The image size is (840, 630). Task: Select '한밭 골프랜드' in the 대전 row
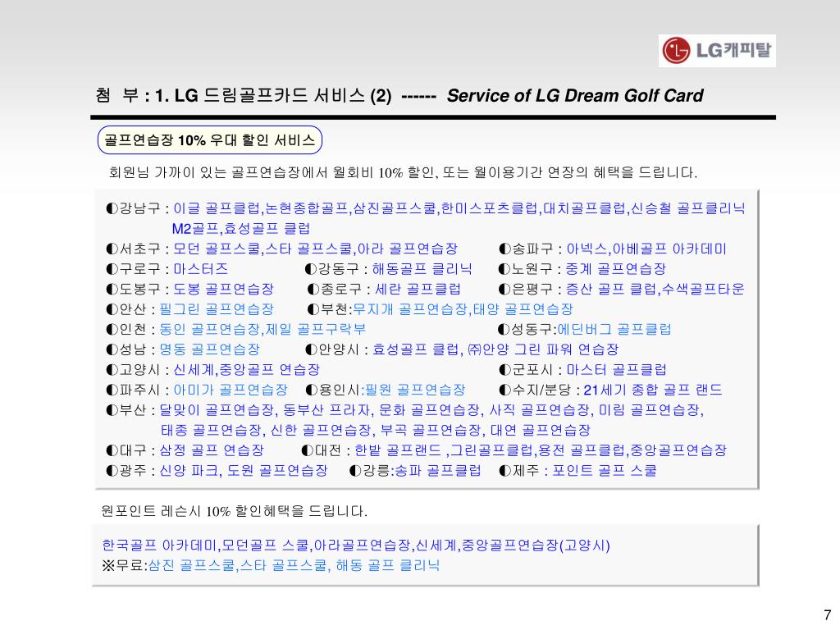[x=398, y=450]
